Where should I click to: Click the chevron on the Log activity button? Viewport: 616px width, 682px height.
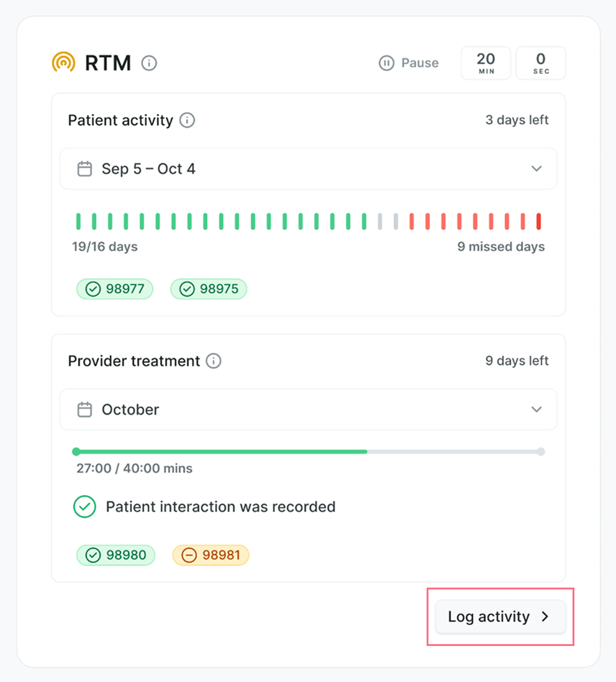[545, 617]
